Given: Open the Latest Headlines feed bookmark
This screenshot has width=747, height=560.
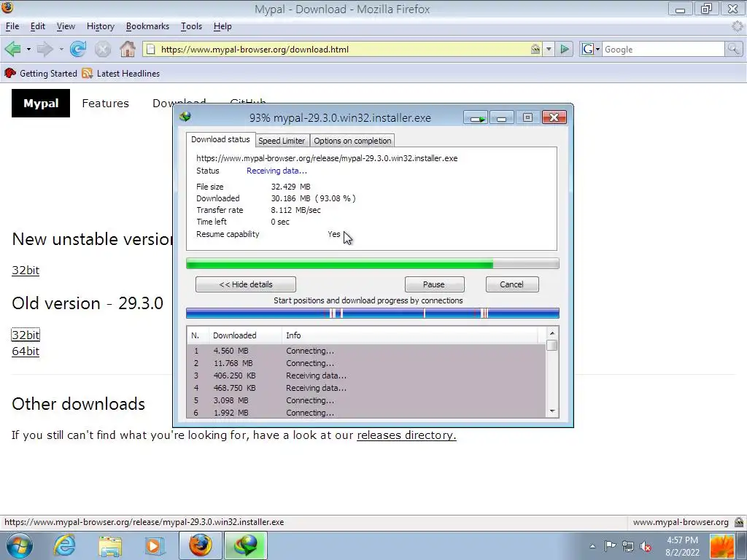Looking at the screenshot, I should pyautogui.click(x=121, y=74).
